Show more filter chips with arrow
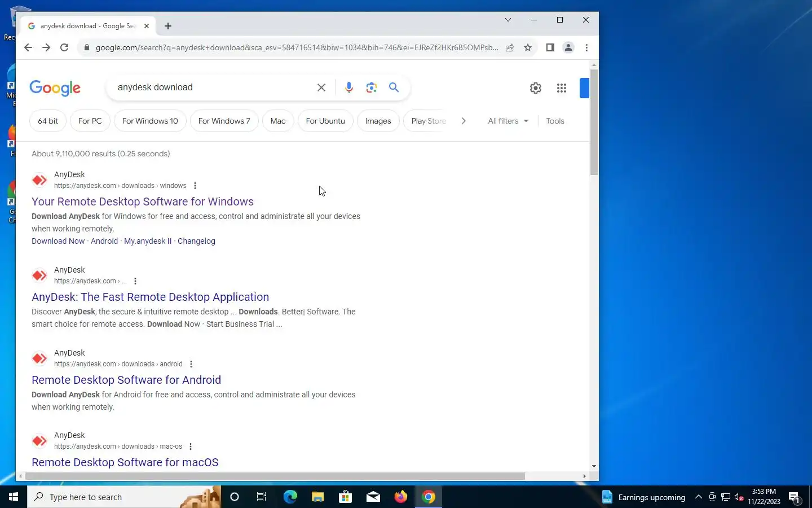 coord(464,121)
